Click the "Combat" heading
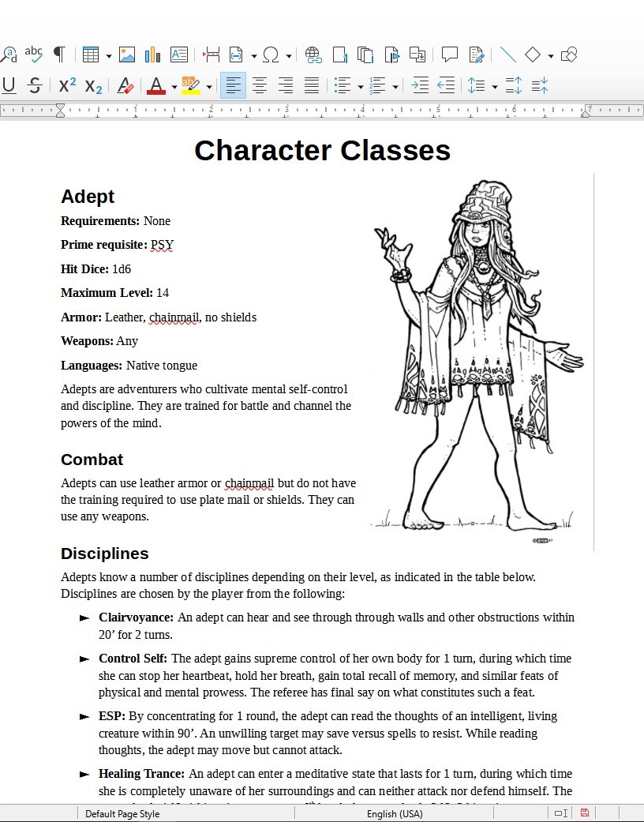The width and height of the screenshot is (644, 822). (92, 460)
